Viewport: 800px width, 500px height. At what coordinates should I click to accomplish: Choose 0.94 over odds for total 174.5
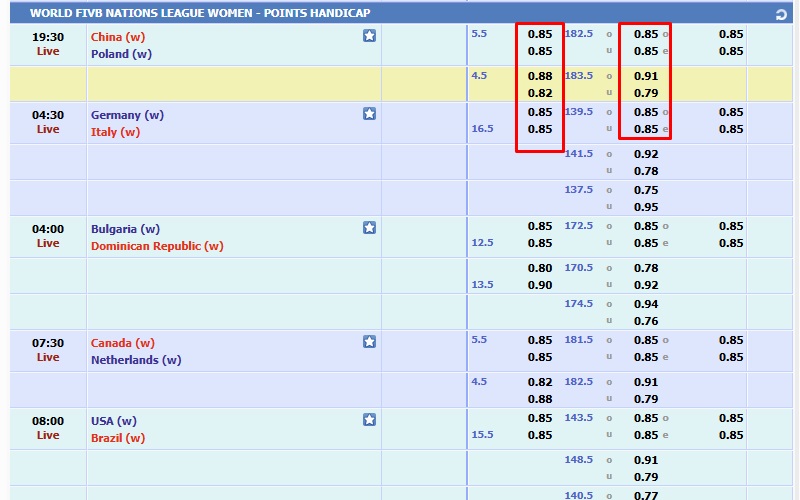click(646, 304)
